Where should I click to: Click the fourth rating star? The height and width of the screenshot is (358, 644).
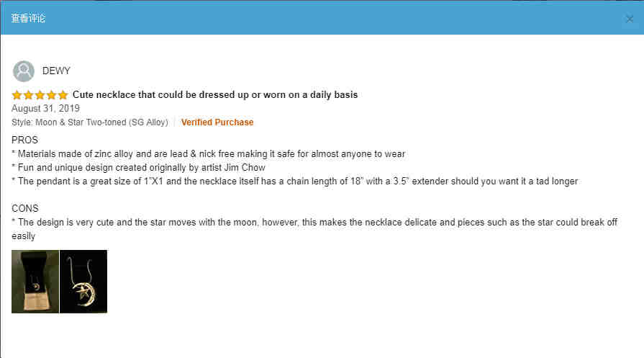pyautogui.click(x=51, y=95)
